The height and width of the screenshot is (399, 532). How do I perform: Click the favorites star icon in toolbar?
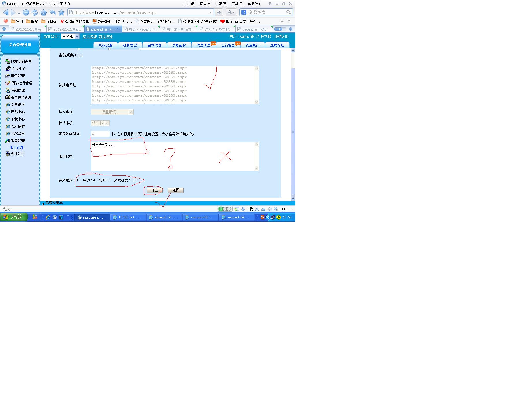tap(61, 12)
